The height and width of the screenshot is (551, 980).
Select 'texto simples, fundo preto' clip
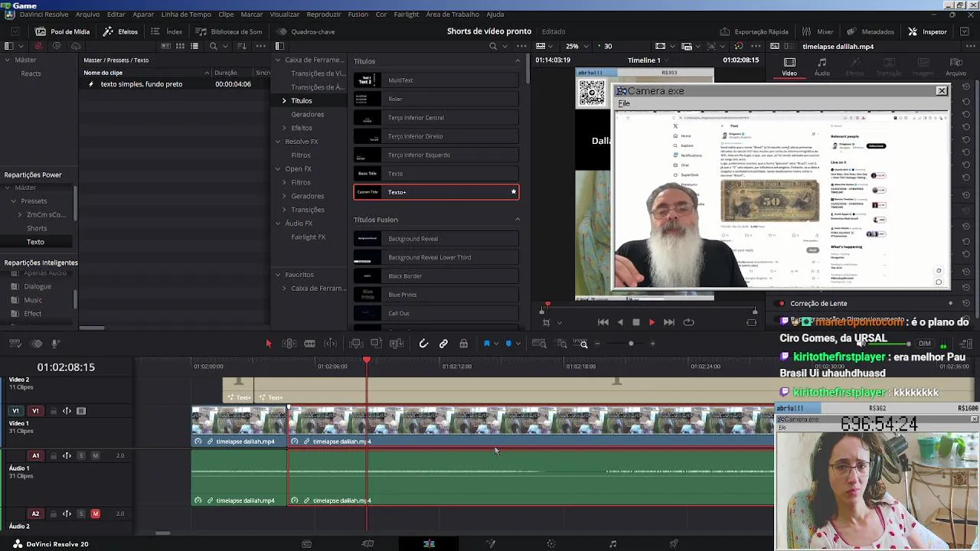coord(142,84)
